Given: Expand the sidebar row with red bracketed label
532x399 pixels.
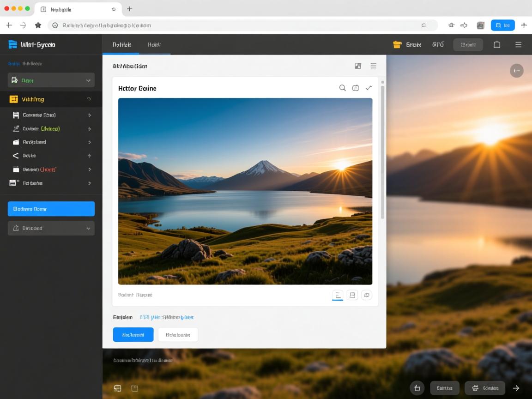Looking at the screenshot, I should (51, 169).
